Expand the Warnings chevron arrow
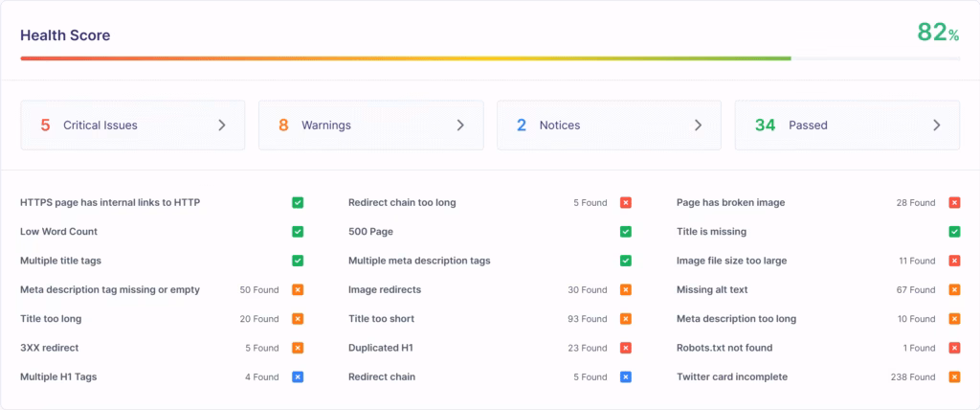The width and height of the screenshot is (980, 410). click(x=460, y=125)
